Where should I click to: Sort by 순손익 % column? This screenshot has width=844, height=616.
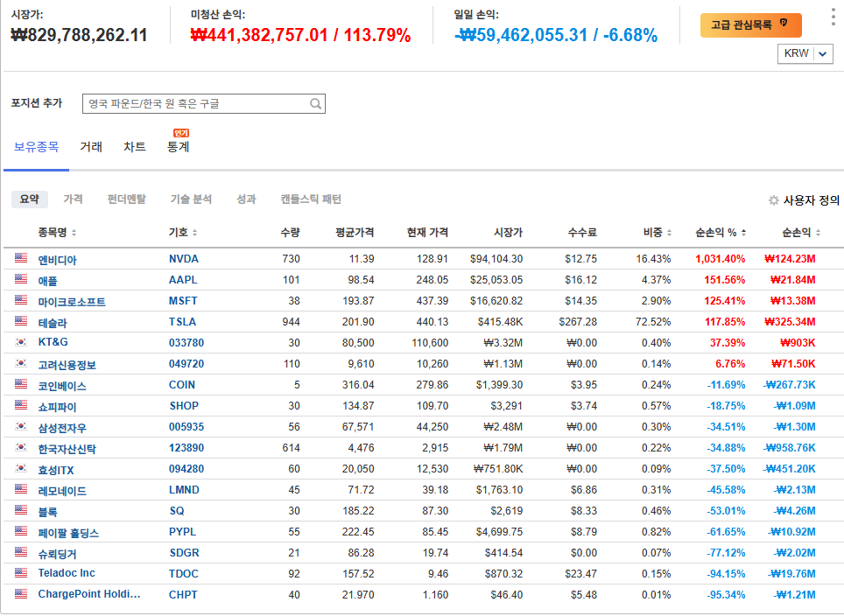click(x=721, y=233)
